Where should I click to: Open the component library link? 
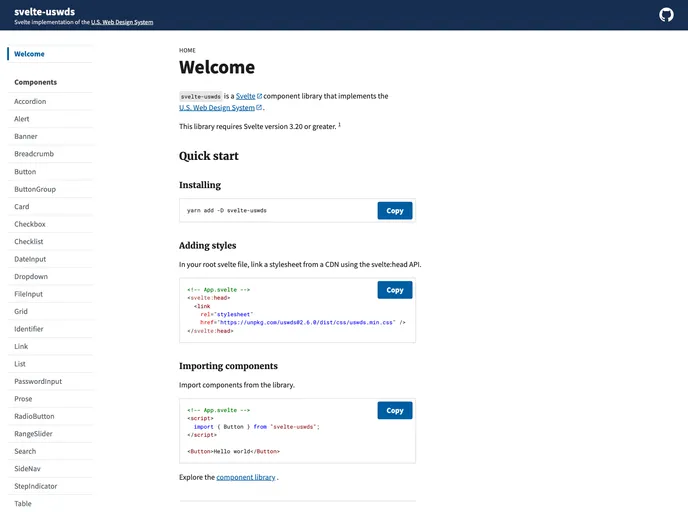[x=246, y=477]
